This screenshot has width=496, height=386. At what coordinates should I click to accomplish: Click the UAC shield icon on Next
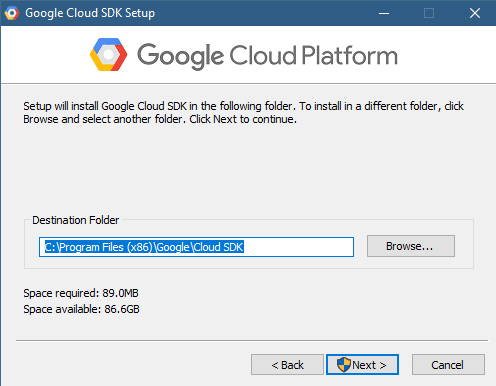tap(344, 365)
